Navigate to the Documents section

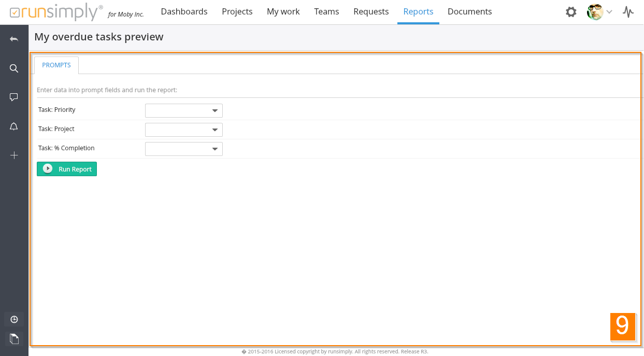469,11
